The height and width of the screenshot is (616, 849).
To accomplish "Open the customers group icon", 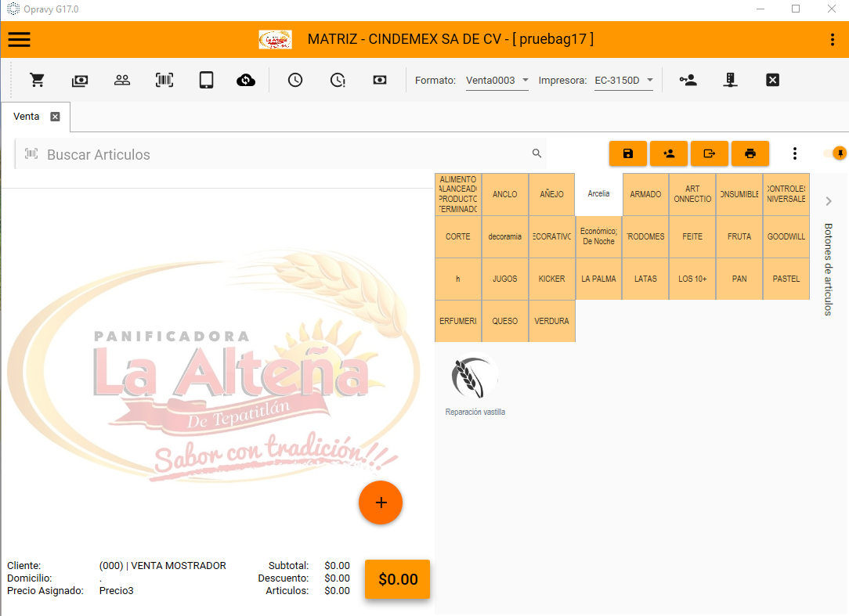I will pos(122,80).
